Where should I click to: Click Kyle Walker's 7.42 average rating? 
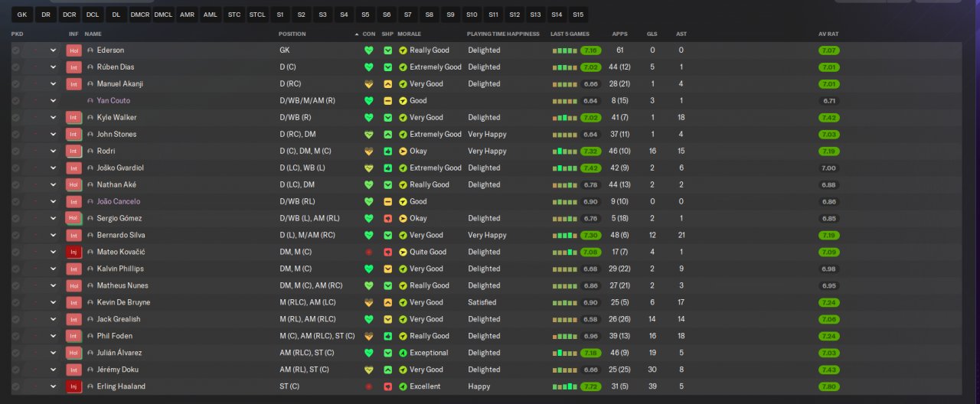point(828,118)
